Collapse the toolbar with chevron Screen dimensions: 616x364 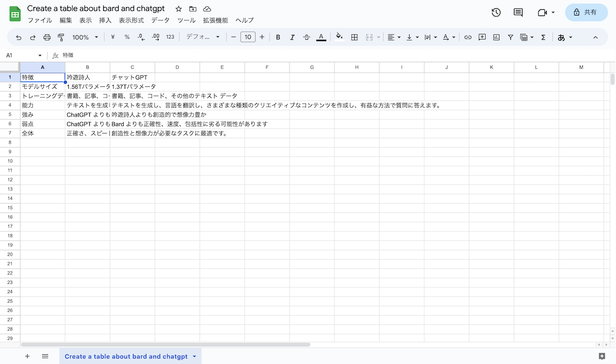tap(595, 37)
